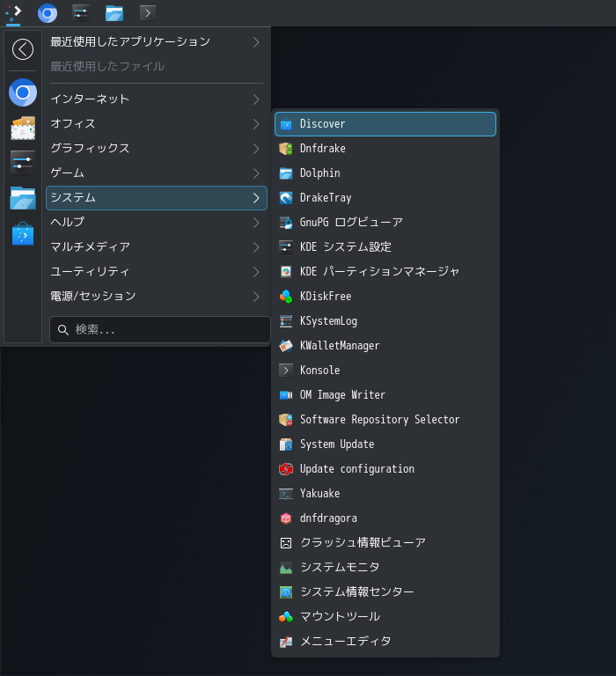Click the application launcher icon in the panel
The width and height of the screenshot is (616, 676).
[x=13, y=13]
